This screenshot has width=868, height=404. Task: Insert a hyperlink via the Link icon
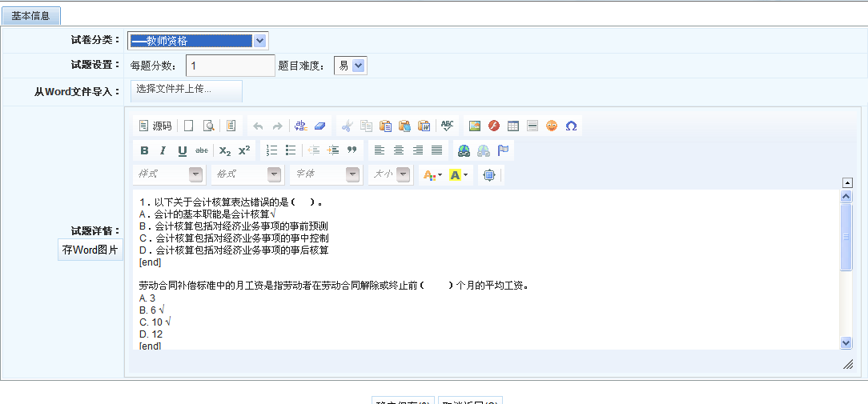464,150
